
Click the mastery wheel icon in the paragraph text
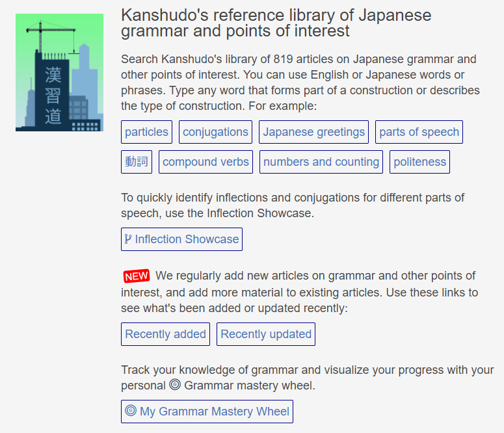tap(175, 384)
